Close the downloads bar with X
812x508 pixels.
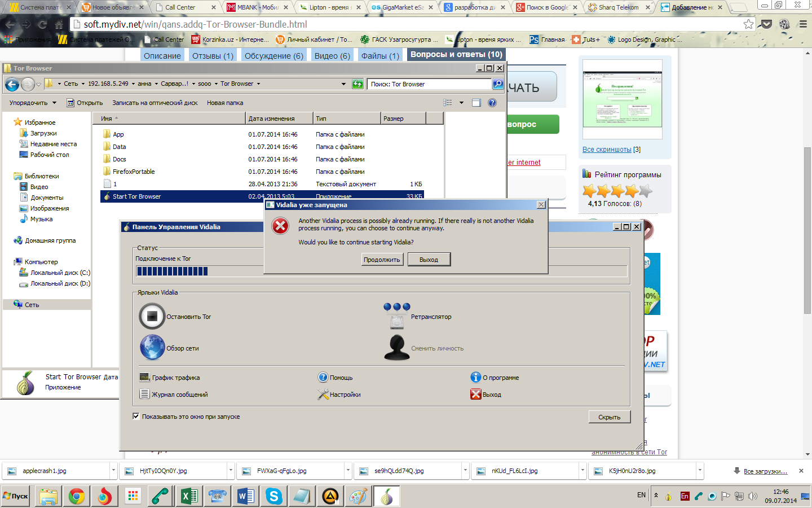pyautogui.click(x=801, y=471)
